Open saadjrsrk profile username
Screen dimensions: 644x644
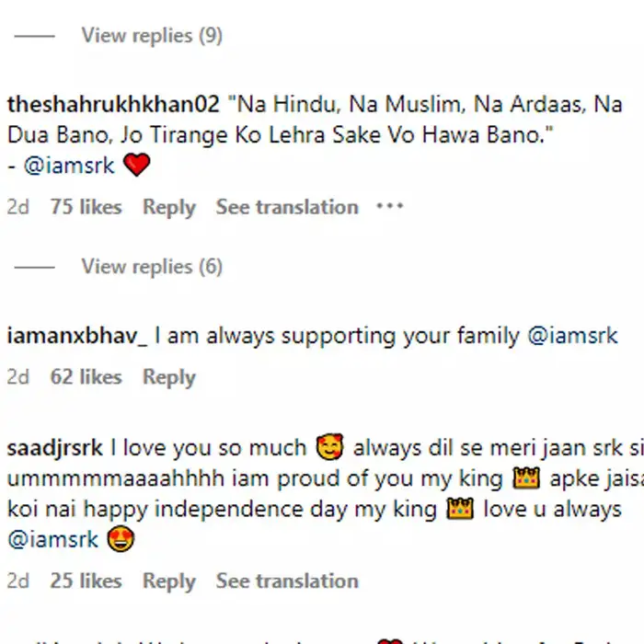[54, 447]
